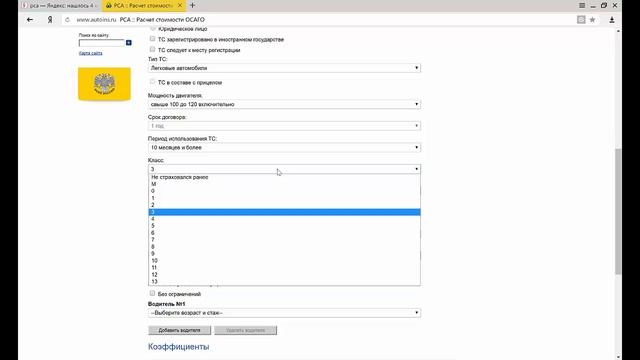Click the yellow Bank of Russia emblem

(x=104, y=84)
